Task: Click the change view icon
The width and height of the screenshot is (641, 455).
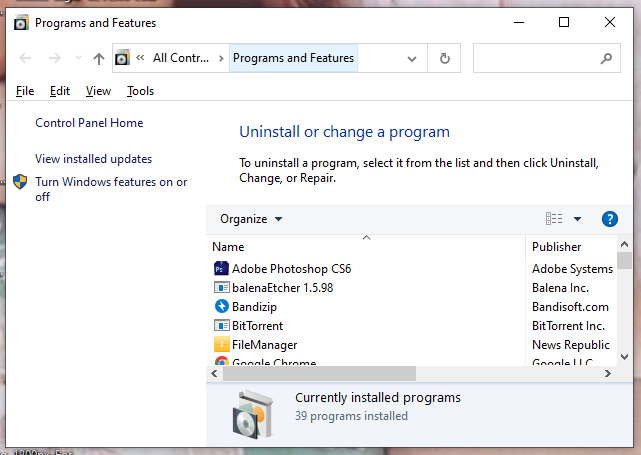Action: coord(554,219)
